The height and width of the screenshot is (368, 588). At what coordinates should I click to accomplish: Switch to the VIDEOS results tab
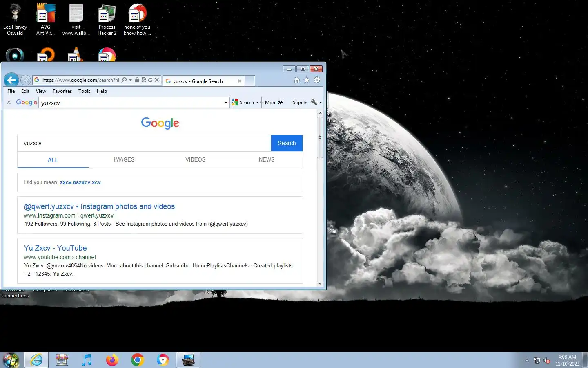pos(195,159)
